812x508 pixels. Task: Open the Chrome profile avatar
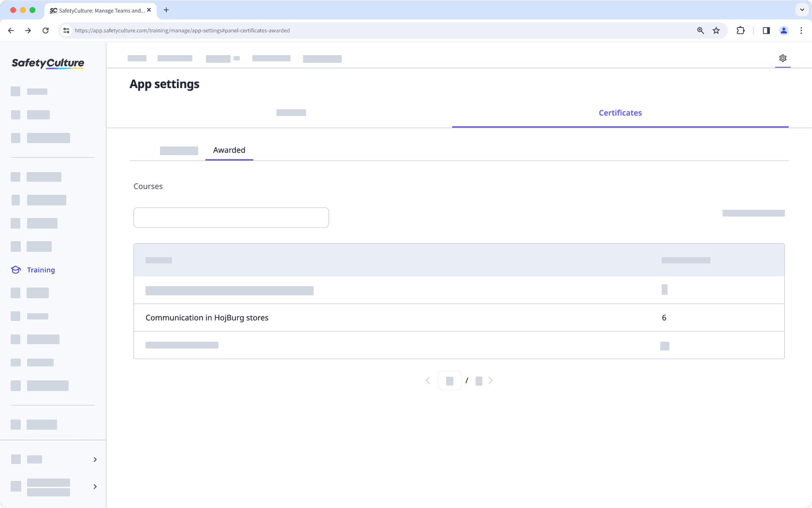pyautogui.click(x=783, y=30)
